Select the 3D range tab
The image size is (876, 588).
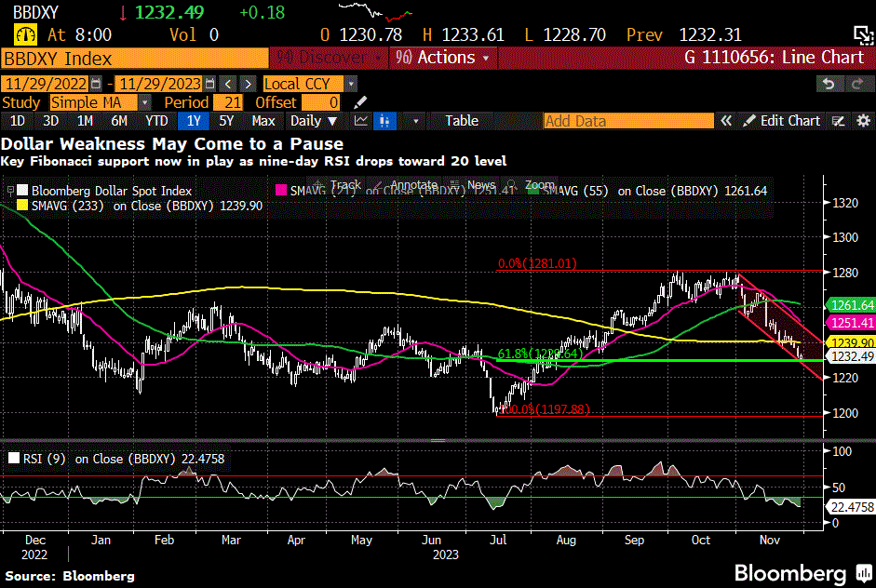tap(51, 121)
